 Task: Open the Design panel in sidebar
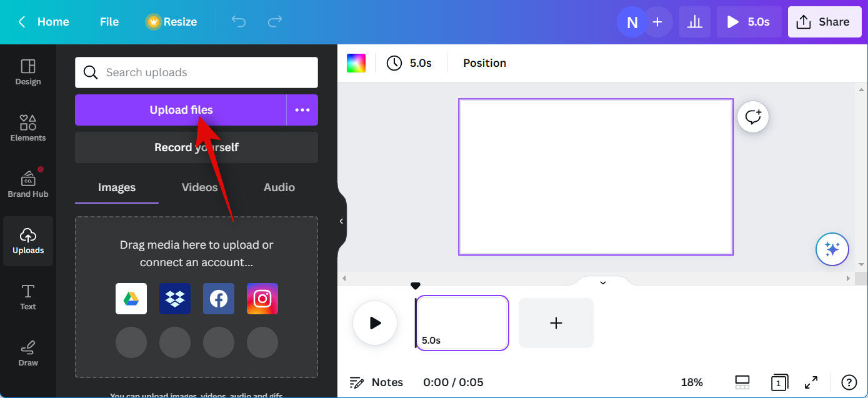(28, 72)
